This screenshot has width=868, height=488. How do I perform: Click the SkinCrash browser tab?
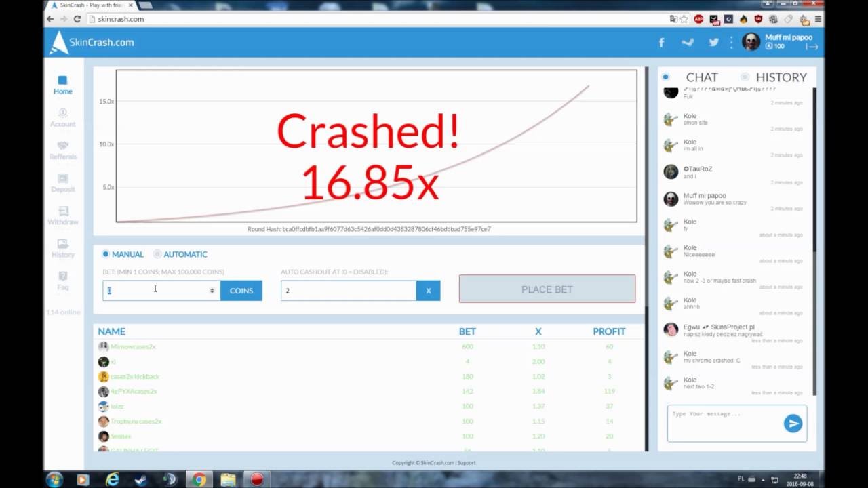pos(91,5)
